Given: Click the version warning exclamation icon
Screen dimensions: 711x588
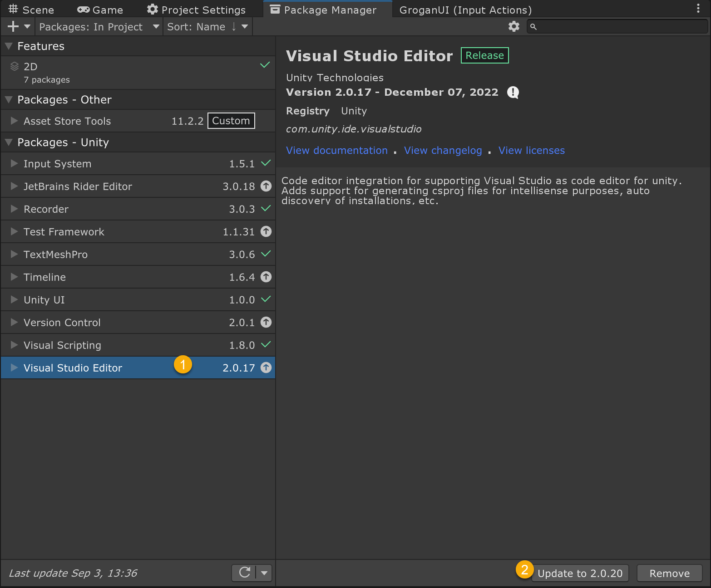Looking at the screenshot, I should click(x=513, y=93).
